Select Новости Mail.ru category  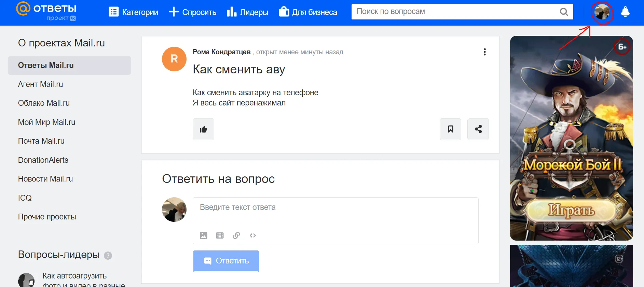click(45, 179)
